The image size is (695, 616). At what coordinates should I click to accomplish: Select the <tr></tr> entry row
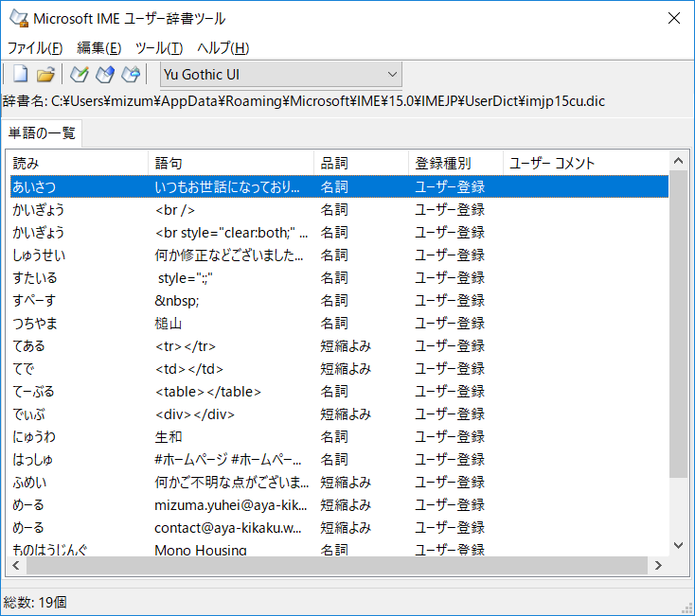click(x=339, y=346)
